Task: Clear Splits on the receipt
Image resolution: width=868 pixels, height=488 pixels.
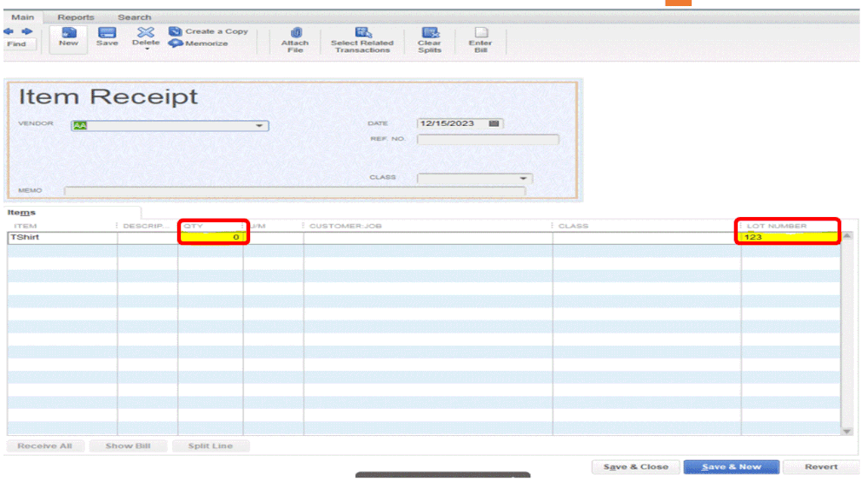Action: tap(429, 41)
